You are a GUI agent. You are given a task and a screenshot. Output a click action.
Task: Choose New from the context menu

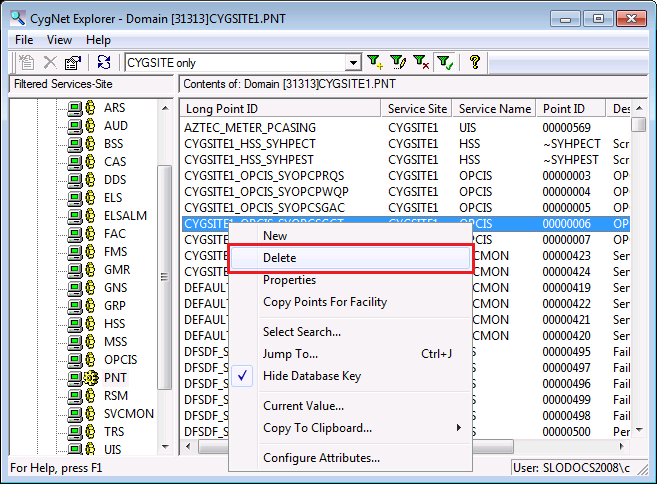(x=350, y=236)
